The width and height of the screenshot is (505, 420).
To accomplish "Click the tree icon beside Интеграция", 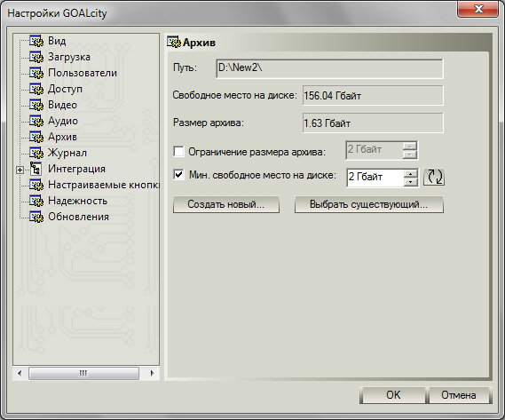I will point(36,169).
